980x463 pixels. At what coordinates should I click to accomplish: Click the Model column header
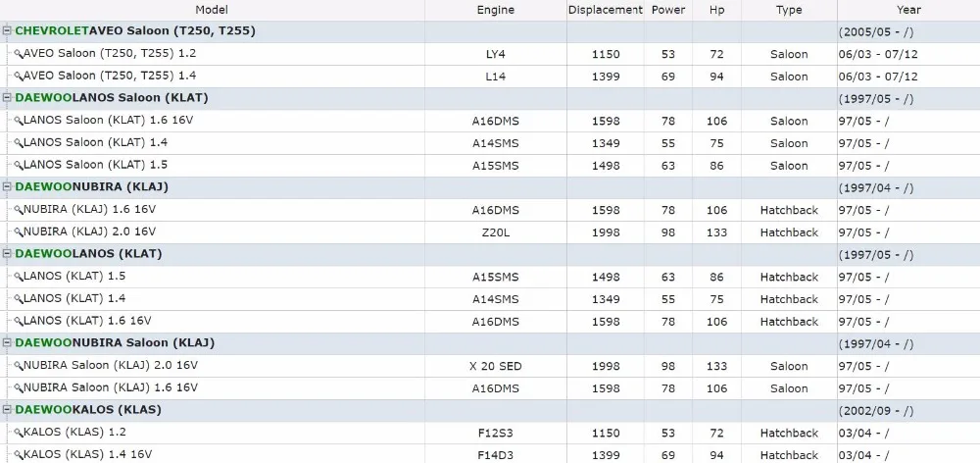click(x=212, y=10)
